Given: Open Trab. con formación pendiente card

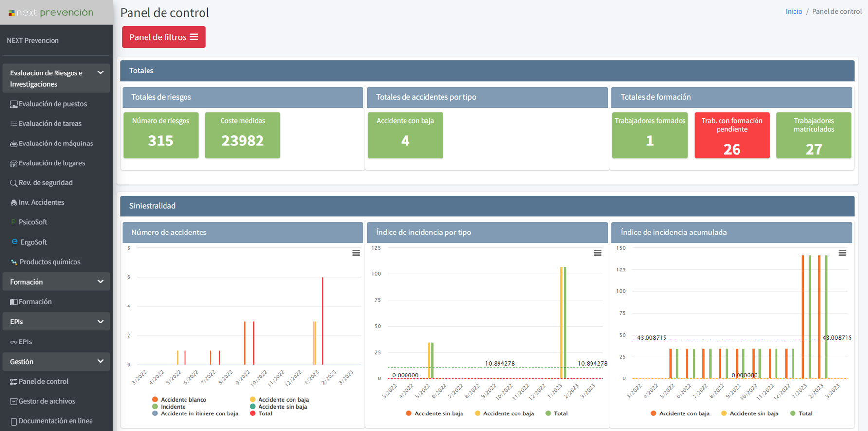Looking at the screenshot, I should [732, 135].
